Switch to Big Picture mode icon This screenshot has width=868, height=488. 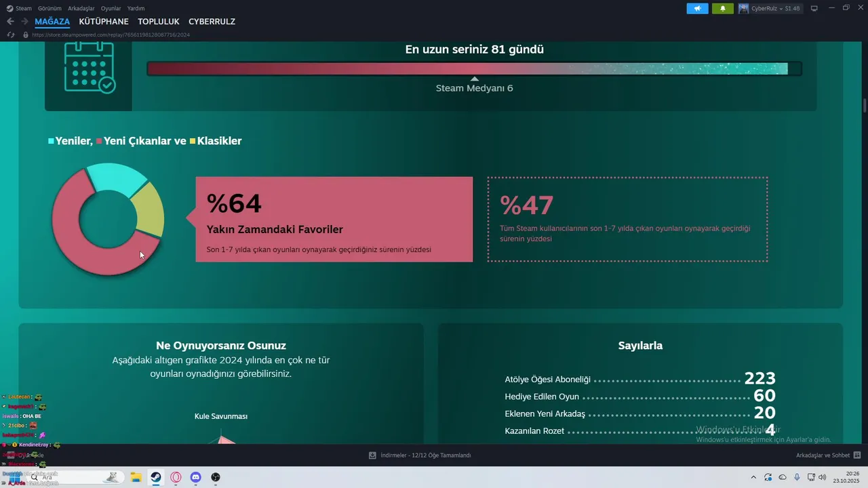pyautogui.click(x=814, y=8)
